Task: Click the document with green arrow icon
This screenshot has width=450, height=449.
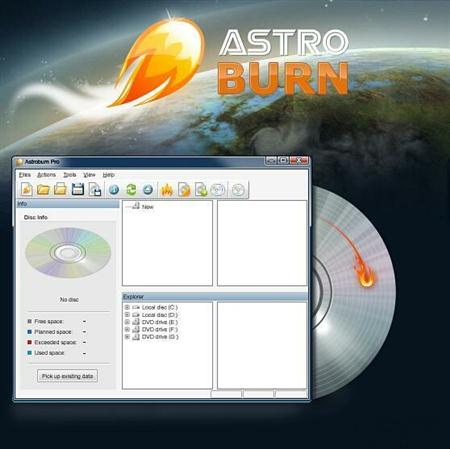Action: coord(201,190)
